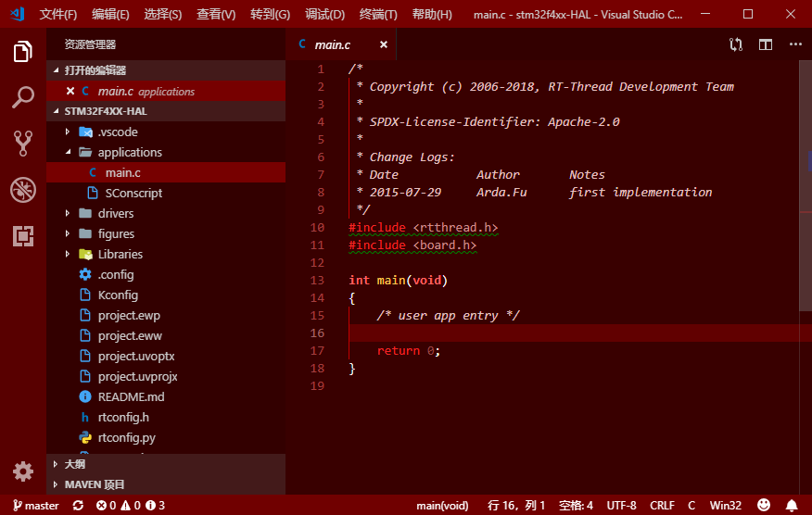
Task: Click the feedback smiley icon
Action: click(x=763, y=505)
